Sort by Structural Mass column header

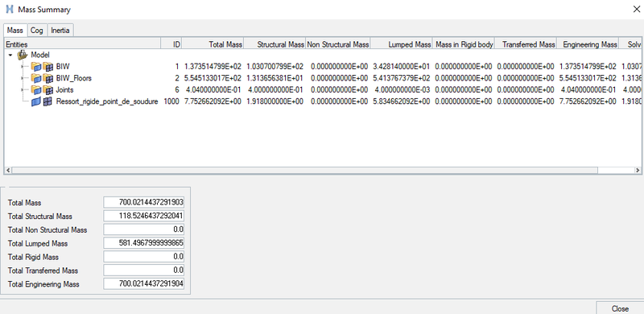click(275, 44)
